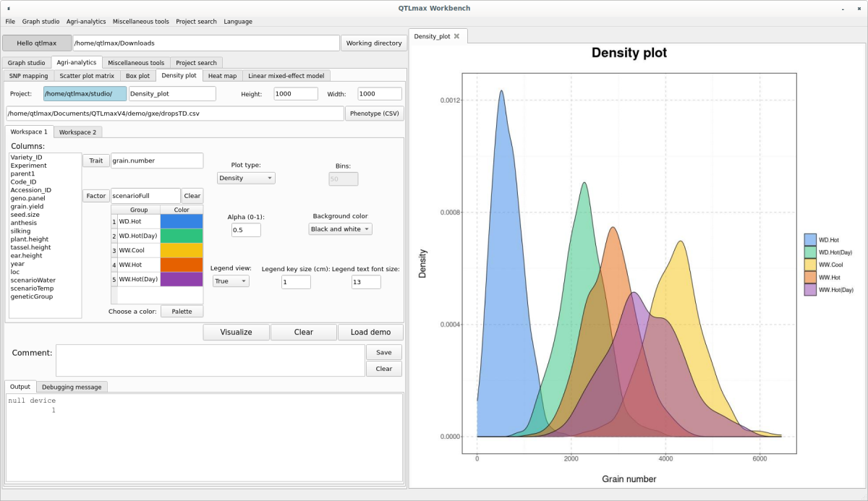The image size is (868, 501).
Task: Open the Plot type dropdown
Action: click(246, 178)
